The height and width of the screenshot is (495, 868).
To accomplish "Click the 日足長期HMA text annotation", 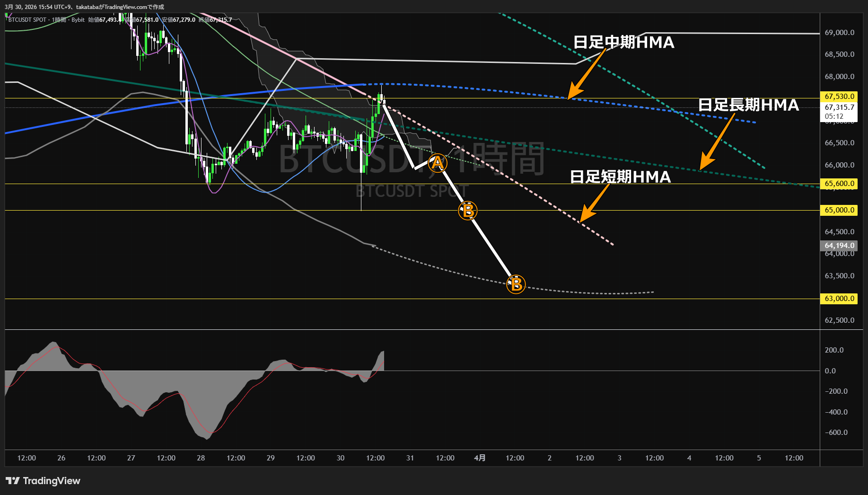I will pos(748,105).
